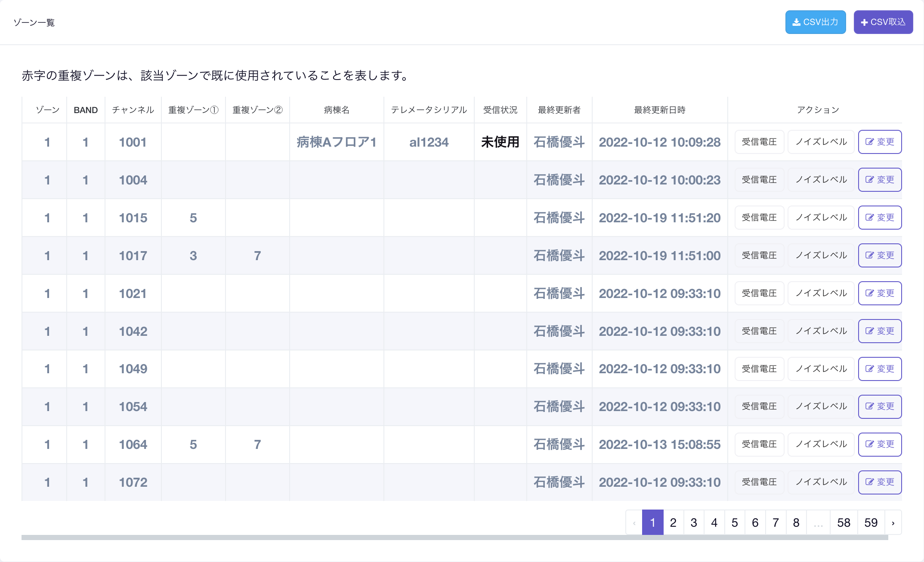Jump to last page 59

tap(871, 523)
